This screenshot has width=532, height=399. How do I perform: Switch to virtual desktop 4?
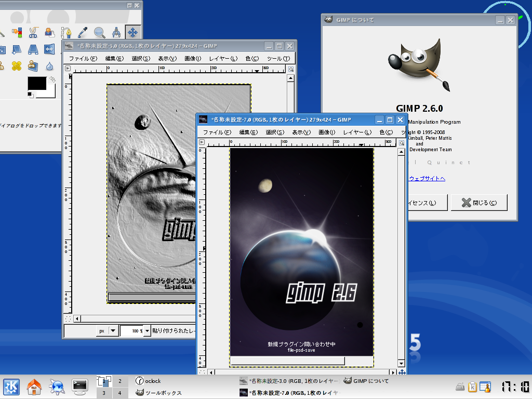click(120, 393)
